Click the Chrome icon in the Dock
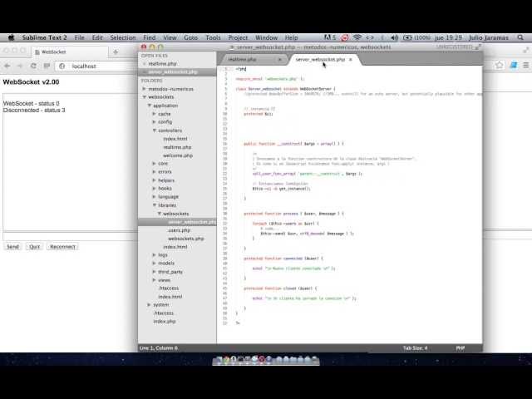 [x=226, y=360]
